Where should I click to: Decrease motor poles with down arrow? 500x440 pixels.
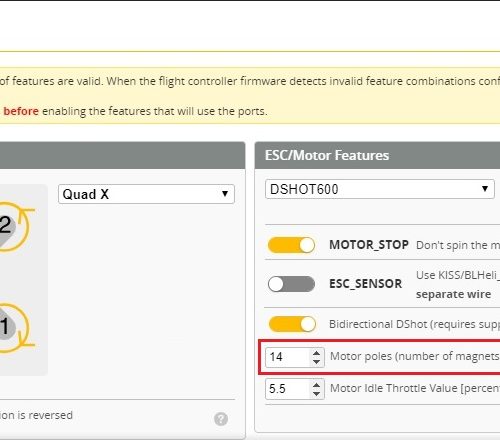[x=317, y=362]
